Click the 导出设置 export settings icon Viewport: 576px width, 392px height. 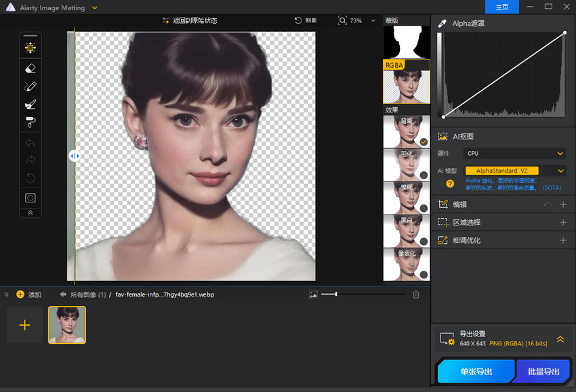coord(447,339)
